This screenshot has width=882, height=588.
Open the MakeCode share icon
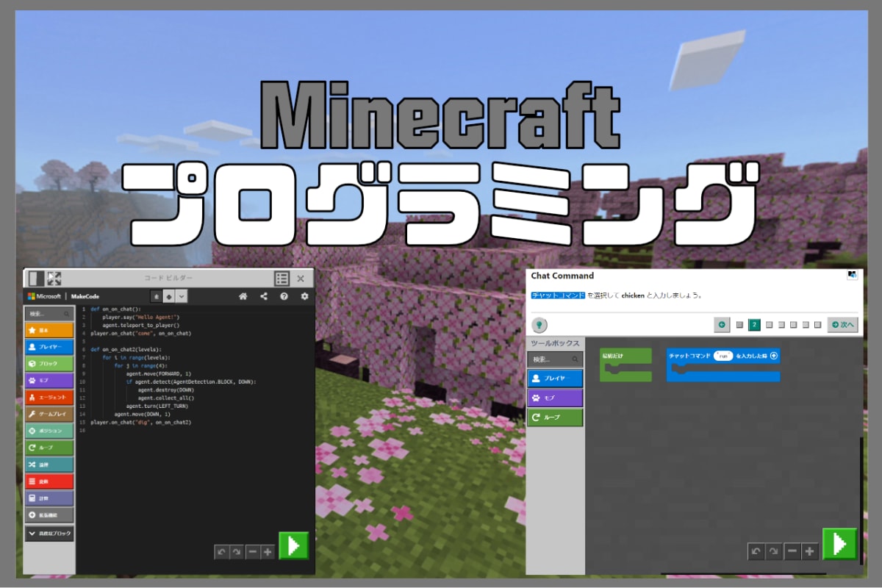263,296
